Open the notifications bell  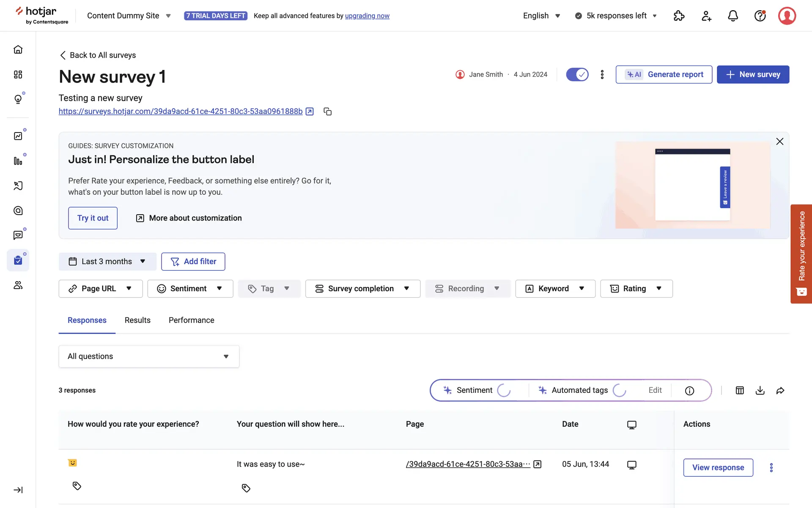pyautogui.click(x=733, y=16)
